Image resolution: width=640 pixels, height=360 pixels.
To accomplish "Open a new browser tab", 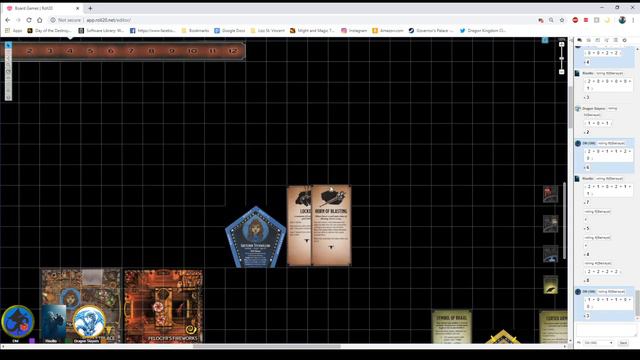I will [x=90, y=8].
